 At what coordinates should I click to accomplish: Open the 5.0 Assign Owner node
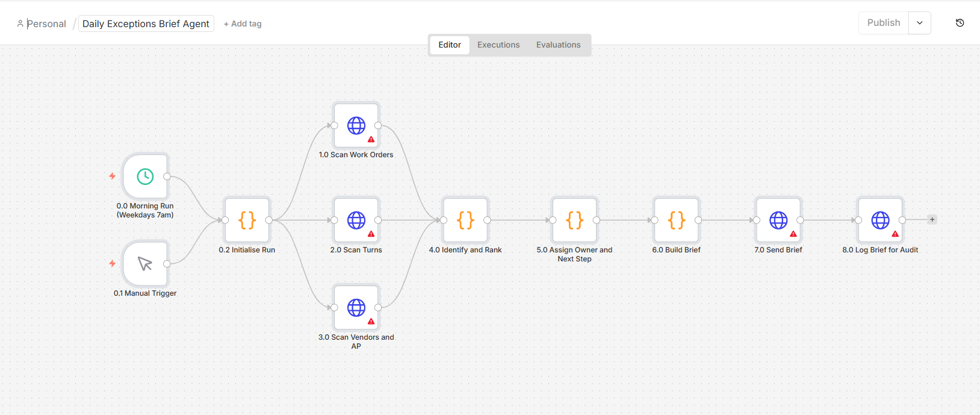[x=574, y=220]
